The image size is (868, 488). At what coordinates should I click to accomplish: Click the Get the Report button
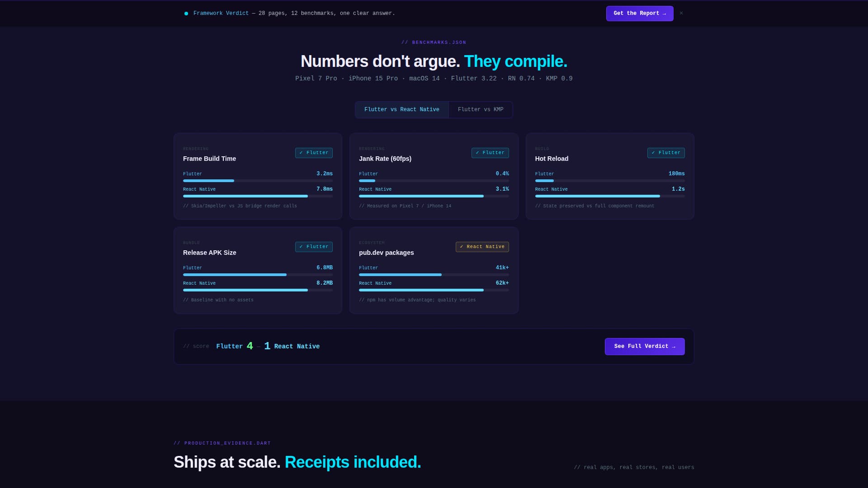coord(640,14)
